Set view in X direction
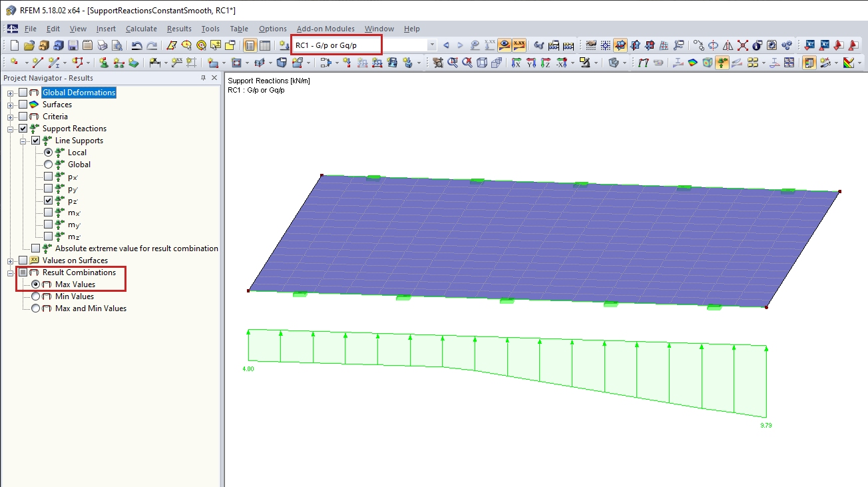868x487 pixels. tap(517, 63)
